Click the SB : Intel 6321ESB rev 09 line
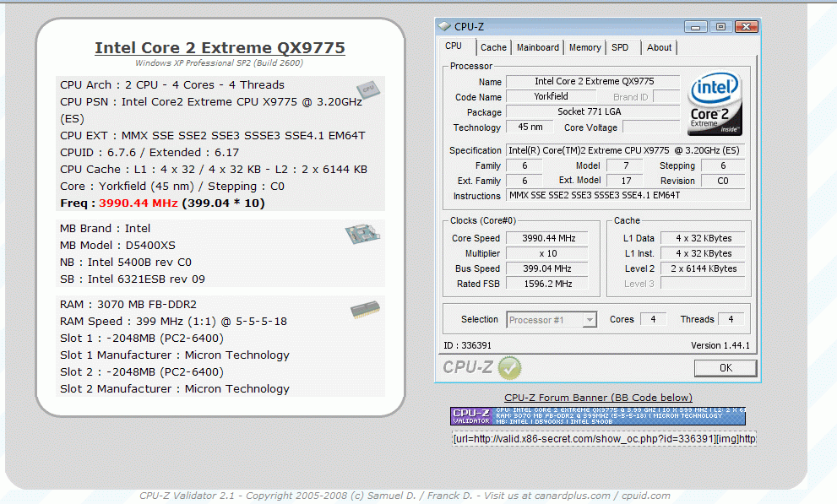 click(x=133, y=279)
